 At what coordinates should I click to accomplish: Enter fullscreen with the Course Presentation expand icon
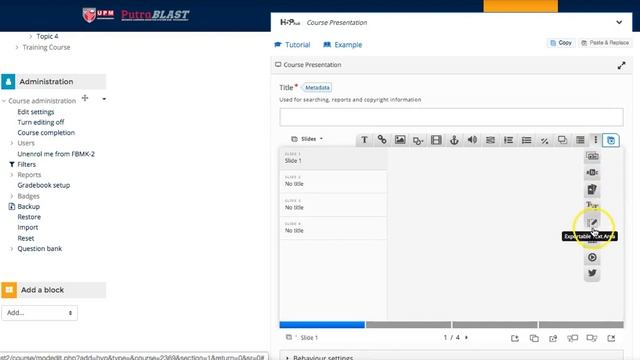click(621, 65)
